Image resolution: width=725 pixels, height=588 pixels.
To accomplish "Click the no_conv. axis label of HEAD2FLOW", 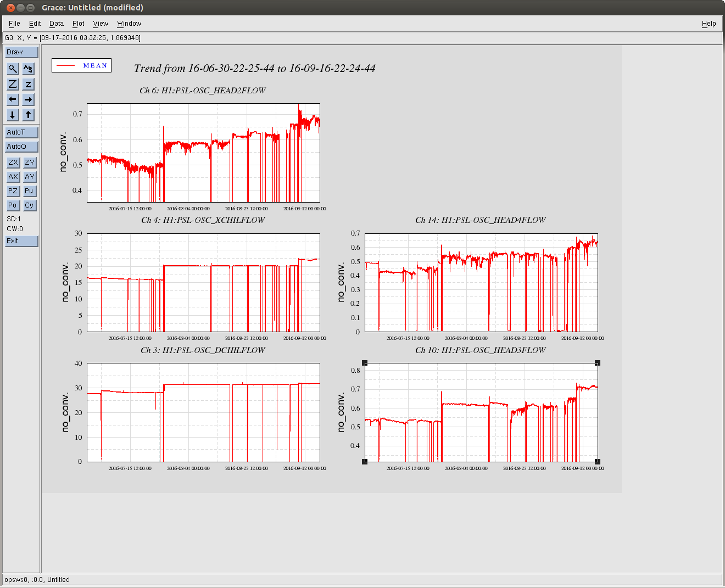I will pos(63,152).
